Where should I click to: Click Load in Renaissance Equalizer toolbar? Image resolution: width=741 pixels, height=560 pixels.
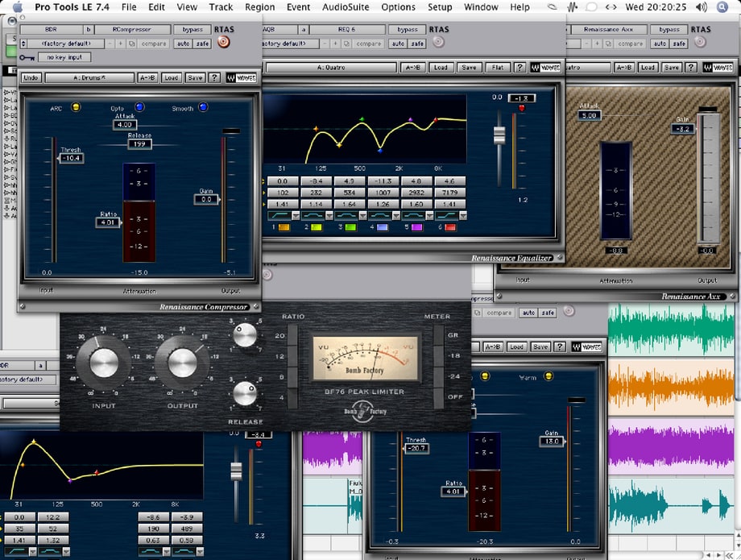point(441,68)
